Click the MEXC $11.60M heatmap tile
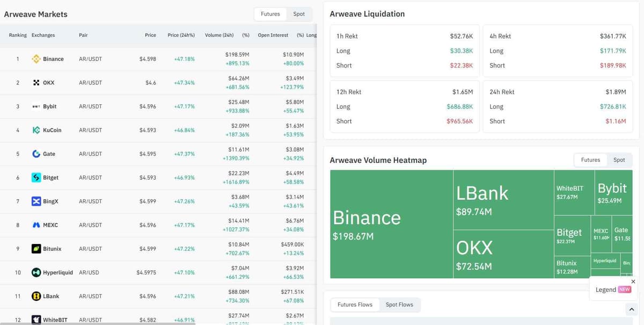The height and width of the screenshot is (325, 644). tap(601, 234)
